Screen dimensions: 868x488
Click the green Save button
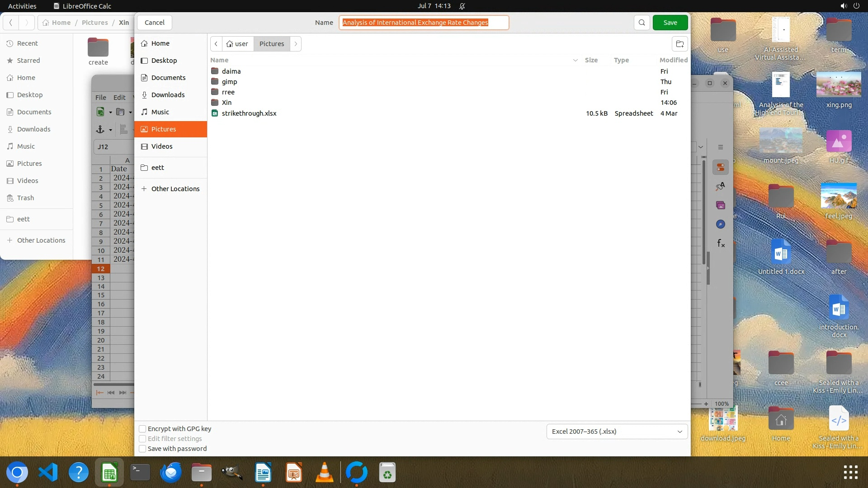point(670,23)
